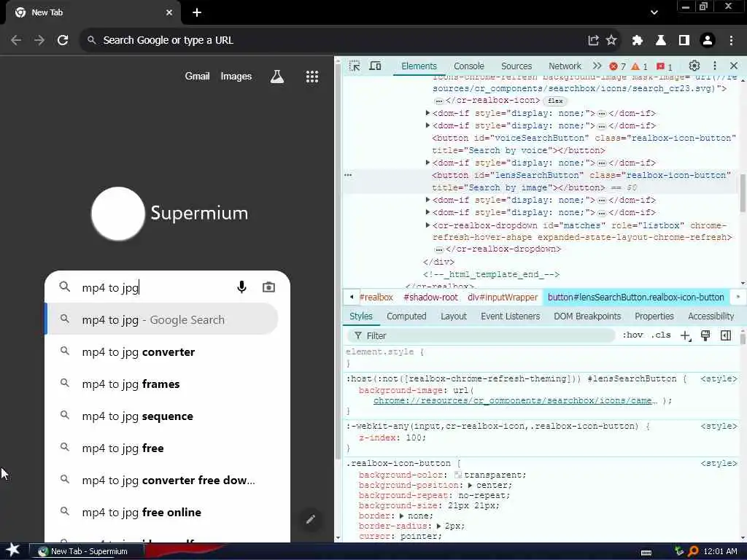Open the 1 issue counter
Viewport: 747px width, 560px height.
pyautogui.click(x=665, y=66)
